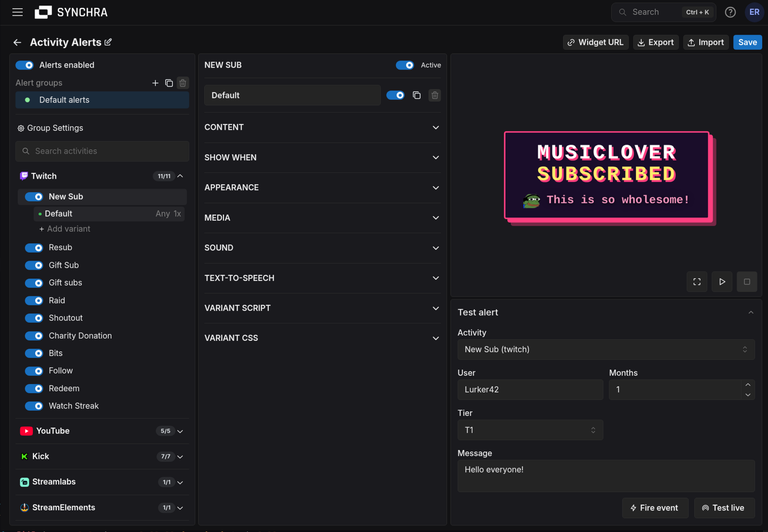Open the ER user avatar menu
The image size is (768, 532).
pos(754,12)
